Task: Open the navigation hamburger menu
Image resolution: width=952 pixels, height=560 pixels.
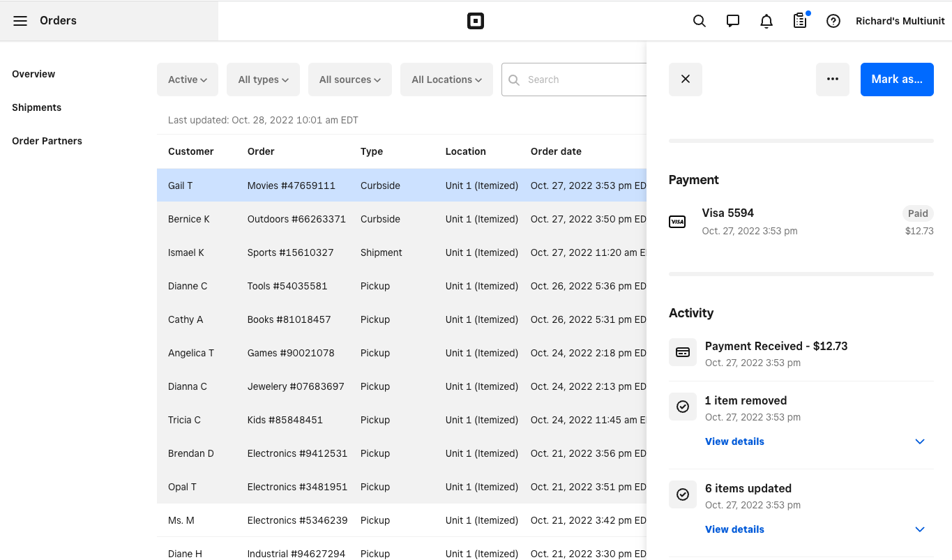Action: click(20, 20)
